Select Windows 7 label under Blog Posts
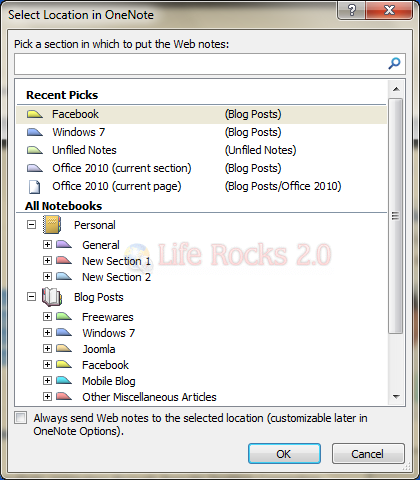 point(109,333)
